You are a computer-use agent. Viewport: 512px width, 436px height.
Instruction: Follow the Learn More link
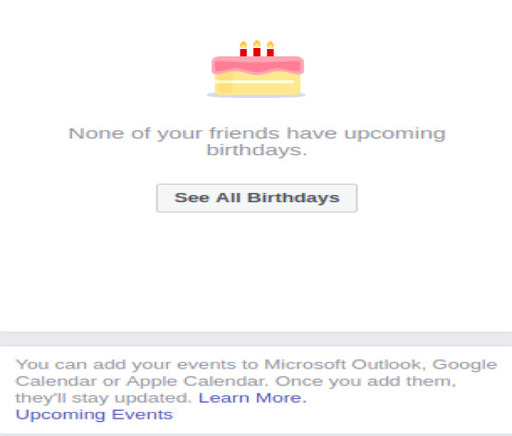[x=253, y=398]
